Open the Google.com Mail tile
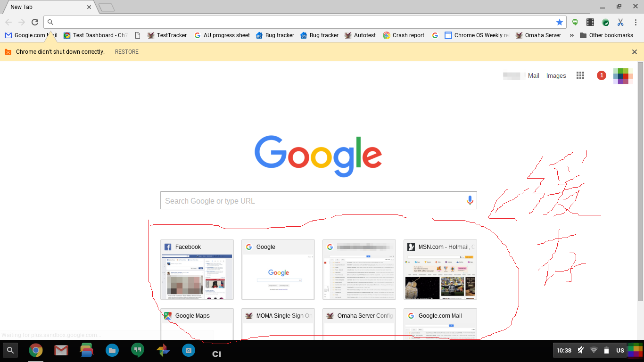This screenshot has height=362, width=644. (x=440, y=324)
